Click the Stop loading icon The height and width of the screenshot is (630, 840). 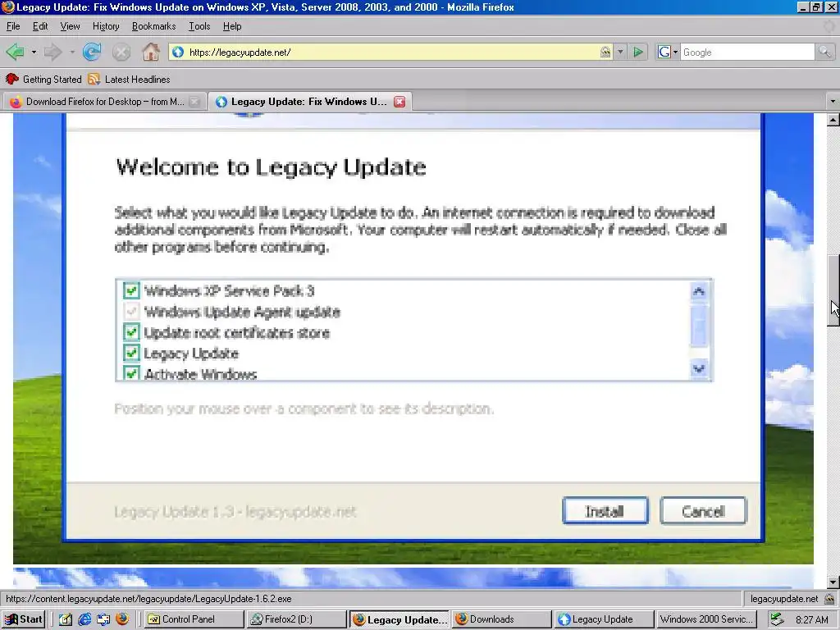(x=121, y=52)
